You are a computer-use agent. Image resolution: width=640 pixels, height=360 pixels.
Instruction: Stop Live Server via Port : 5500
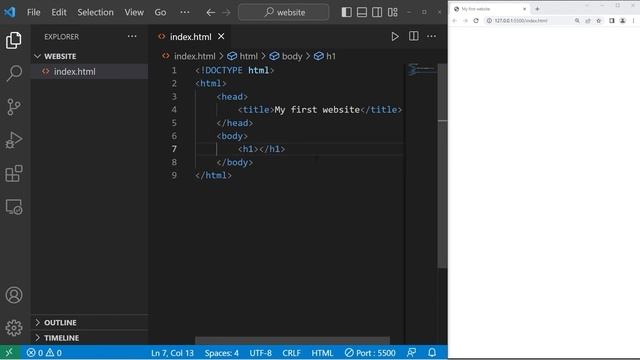(x=370, y=353)
